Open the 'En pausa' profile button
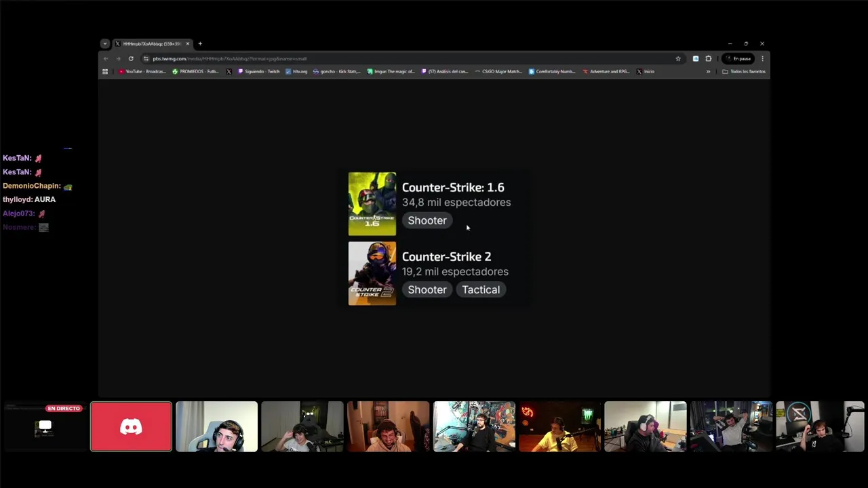868x488 pixels. [x=738, y=58]
